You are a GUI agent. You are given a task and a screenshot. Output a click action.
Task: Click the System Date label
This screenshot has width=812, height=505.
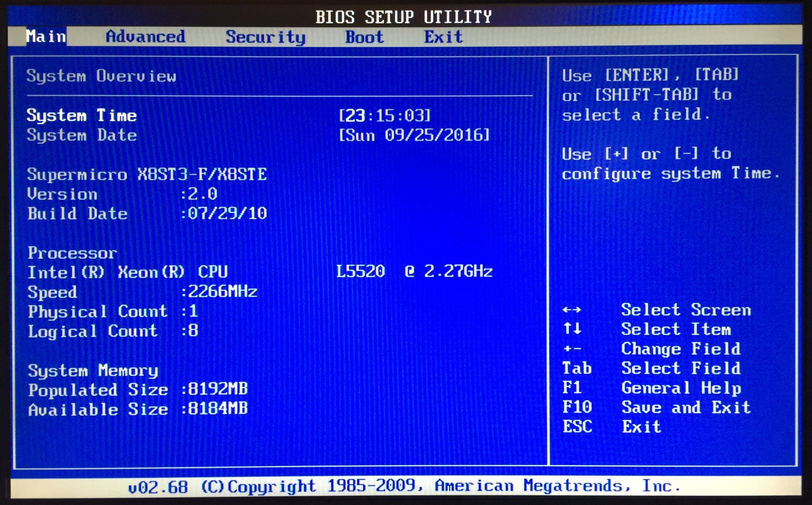82,135
